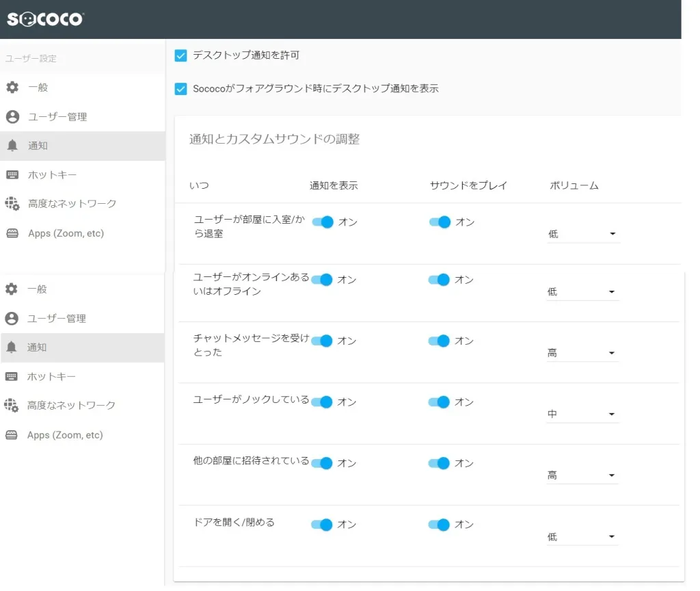The height and width of the screenshot is (591, 700).
Task: Turn off 通知を表示 for ユーザーが部屋に入室/から退室
Action: 323,222
